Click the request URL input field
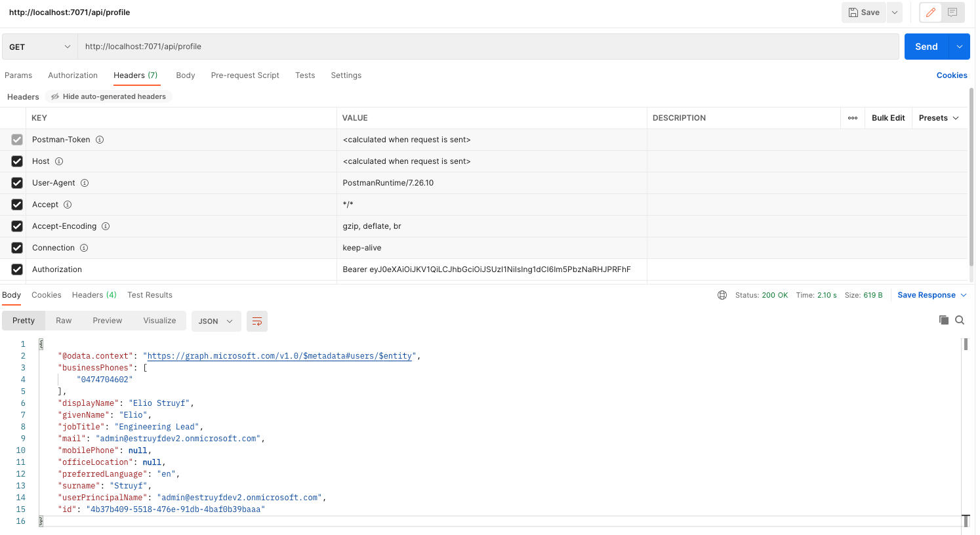The height and width of the screenshot is (535, 980). [488, 47]
